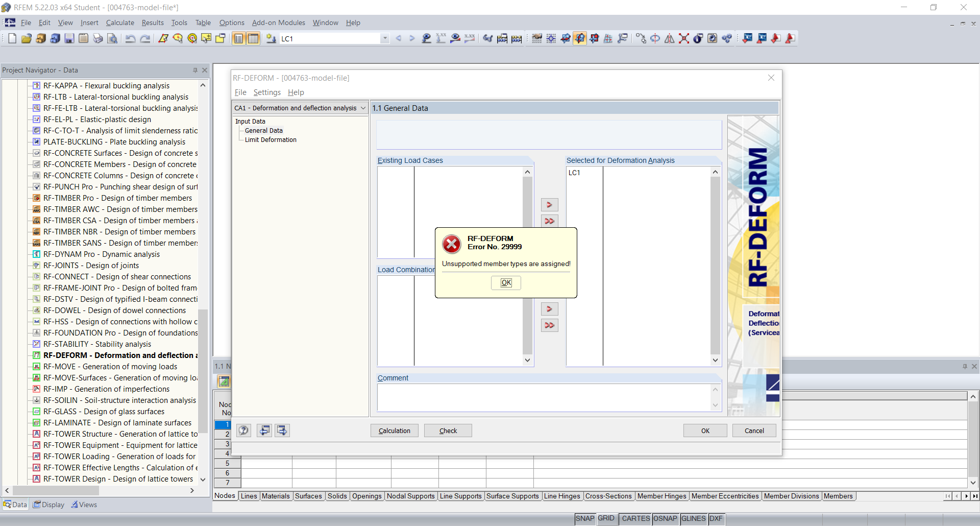Click scroll down arrow of Selected for Deformation list
Screen dimensions: 980x526
715,360
